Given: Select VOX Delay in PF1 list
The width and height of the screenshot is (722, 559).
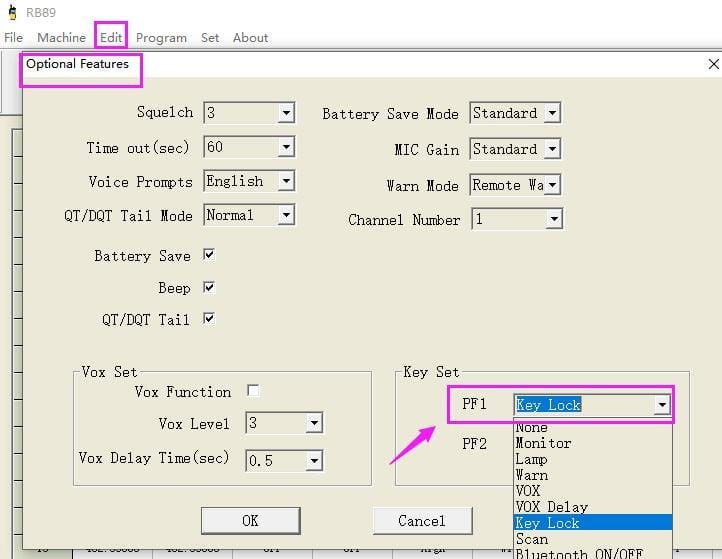Looking at the screenshot, I should click(x=593, y=507).
